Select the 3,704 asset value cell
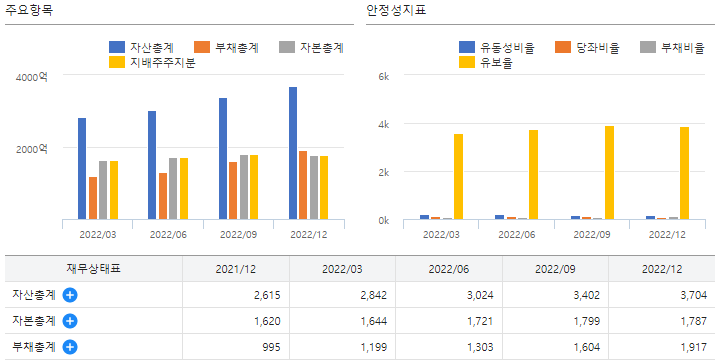 662,295
